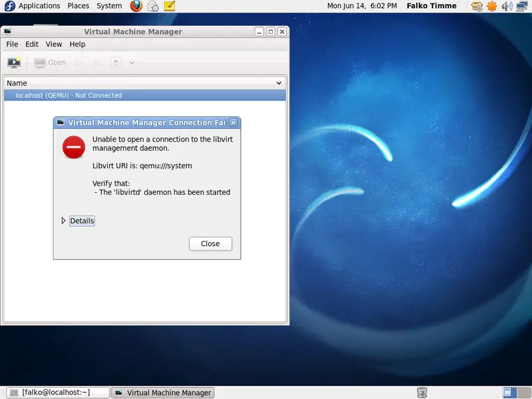Viewport: 532px width, 399px height.
Task: Open the notes icon in top panel
Action: 170,6
